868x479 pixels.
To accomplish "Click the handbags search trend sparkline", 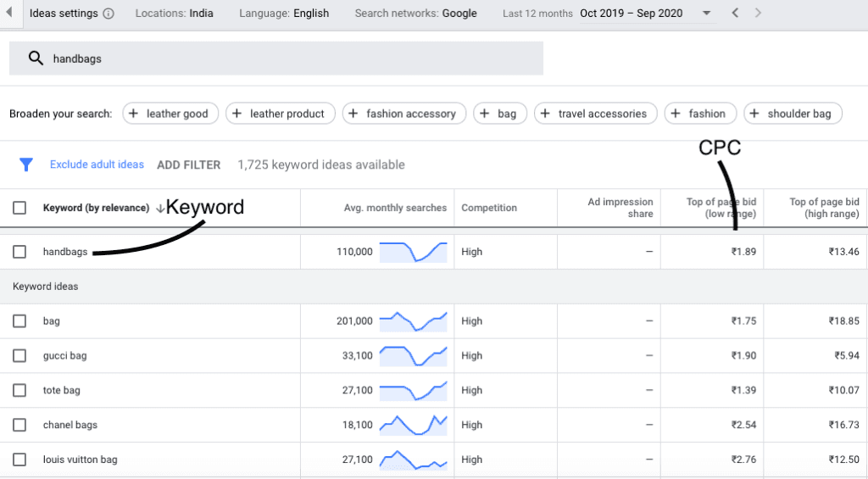I will 413,252.
